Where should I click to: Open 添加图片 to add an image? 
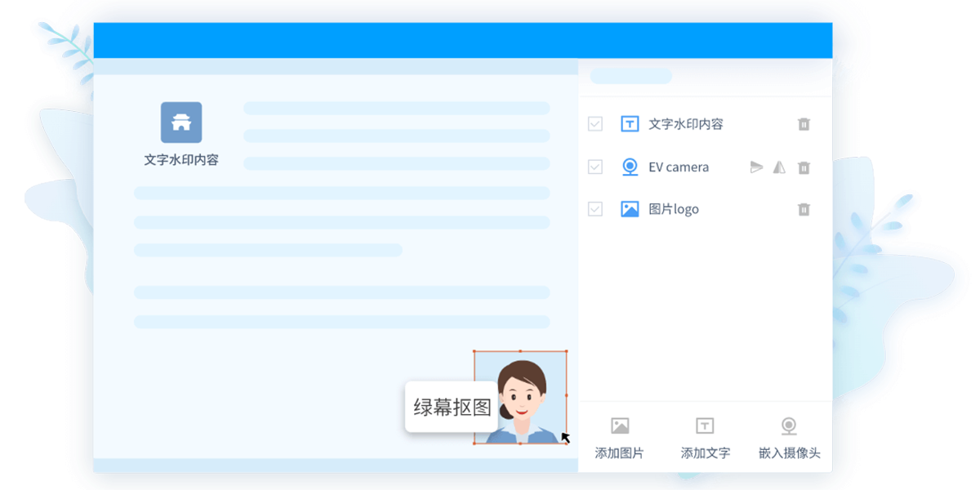tap(618, 435)
